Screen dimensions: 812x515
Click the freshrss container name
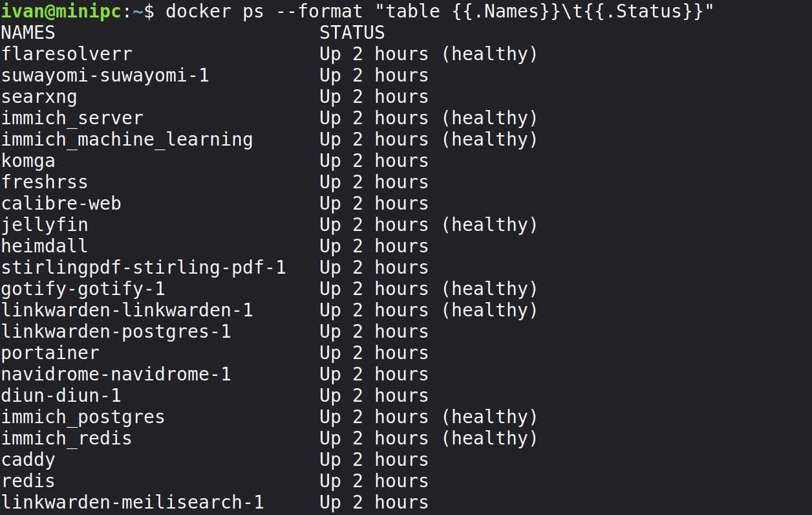(44, 182)
